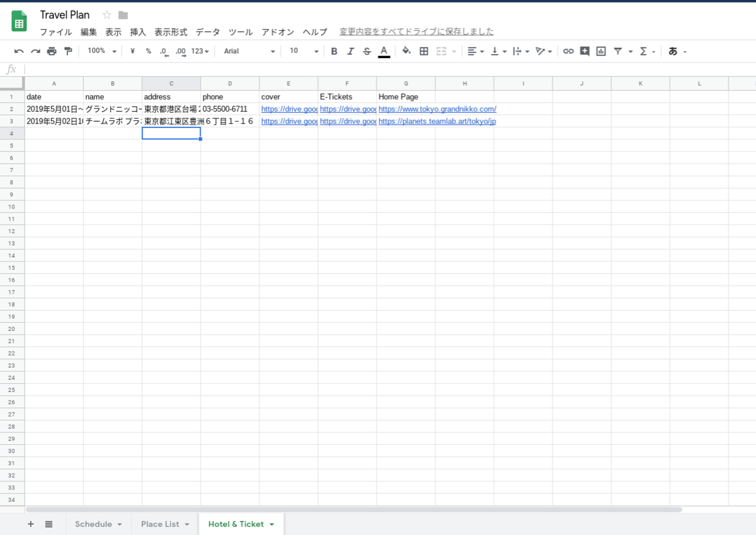Screen dimensions: 756x535
Task: Open the fill color bucket
Action: pyautogui.click(x=406, y=51)
